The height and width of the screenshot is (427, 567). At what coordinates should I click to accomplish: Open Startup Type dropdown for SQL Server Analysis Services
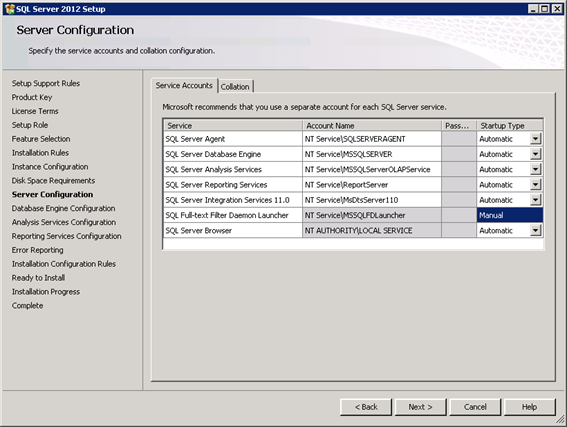pos(535,169)
